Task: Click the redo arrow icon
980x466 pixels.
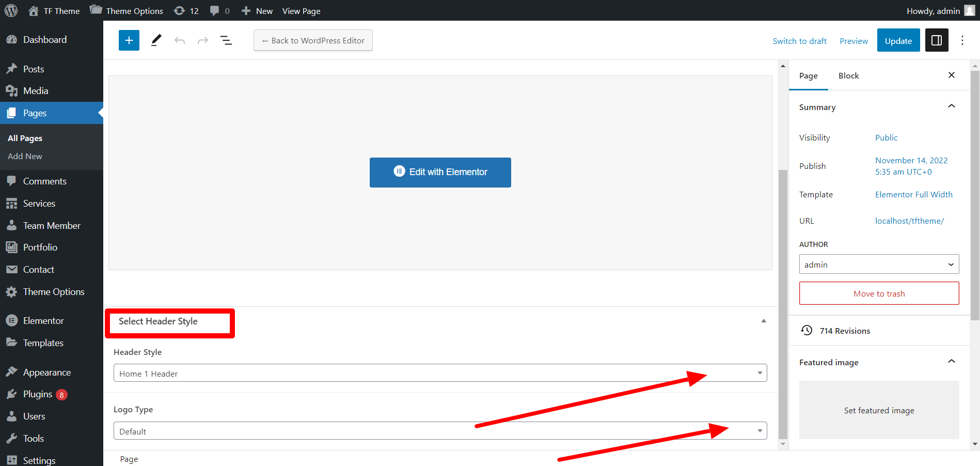Action: 203,40
